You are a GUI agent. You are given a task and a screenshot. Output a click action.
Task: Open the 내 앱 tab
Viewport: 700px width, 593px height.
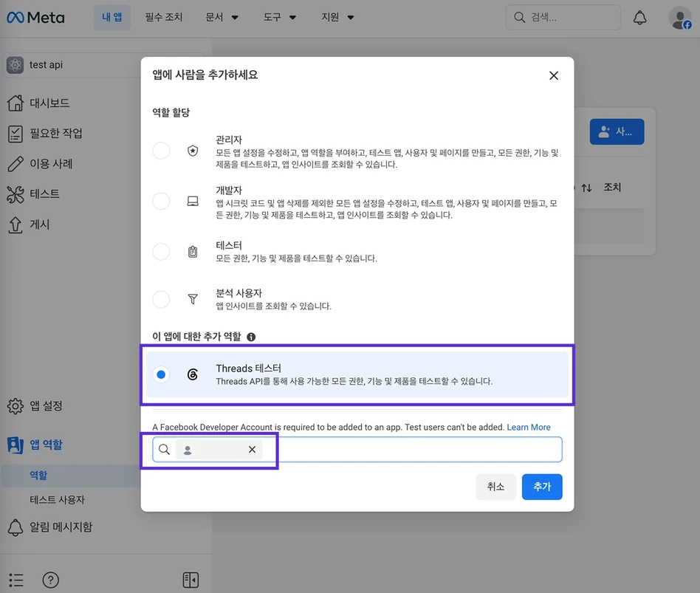[x=112, y=18]
